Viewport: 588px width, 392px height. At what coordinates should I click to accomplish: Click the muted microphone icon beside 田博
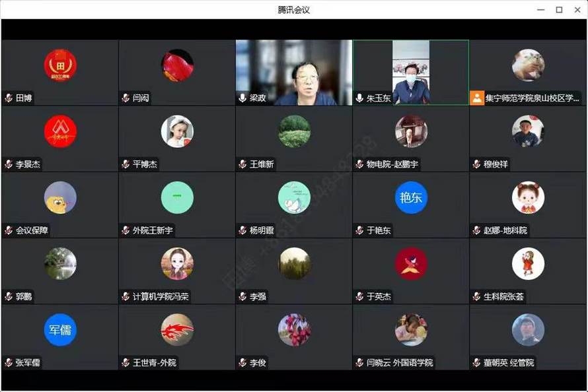[9, 98]
